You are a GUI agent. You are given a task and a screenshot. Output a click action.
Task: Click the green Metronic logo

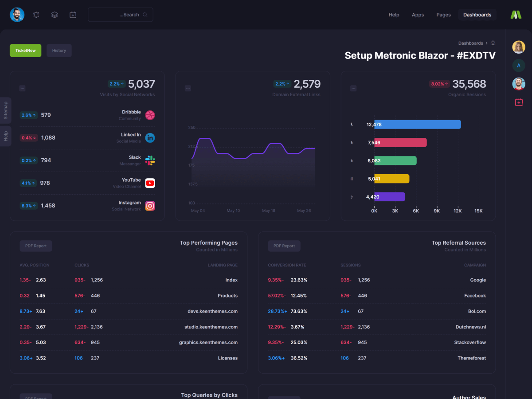(x=516, y=15)
